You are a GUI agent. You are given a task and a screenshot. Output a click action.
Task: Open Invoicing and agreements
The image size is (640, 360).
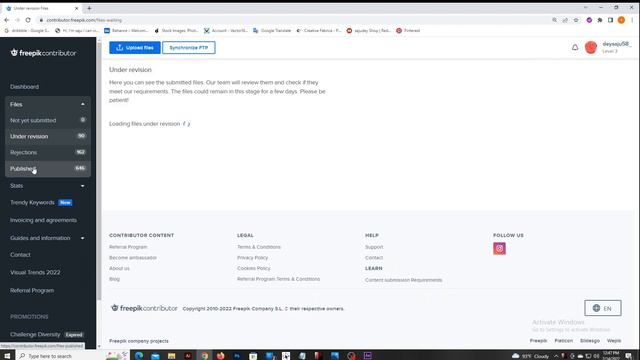[43, 220]
